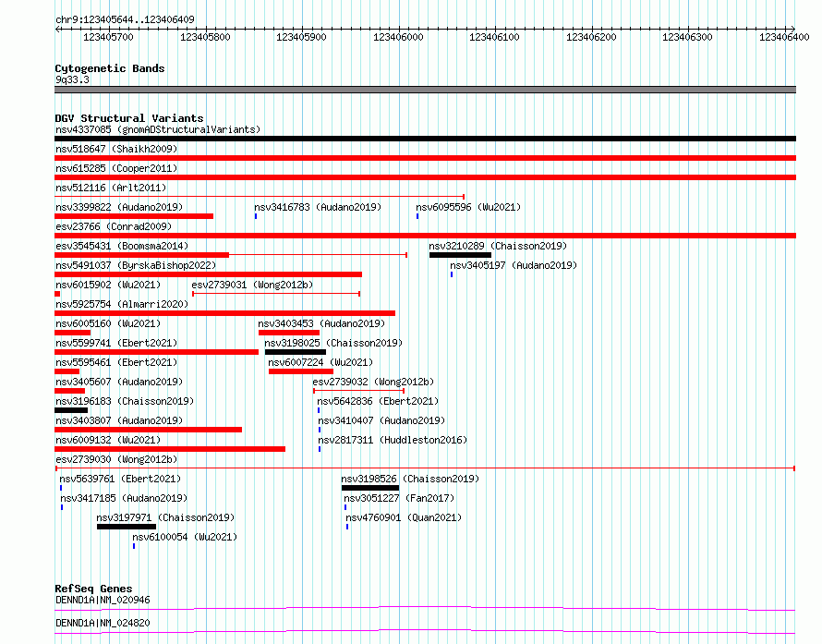The height and width of the screenshot is (644, 822).
Task: Select esv3545431 (Boomsma2014) label
Action: [x=122, y=246]
